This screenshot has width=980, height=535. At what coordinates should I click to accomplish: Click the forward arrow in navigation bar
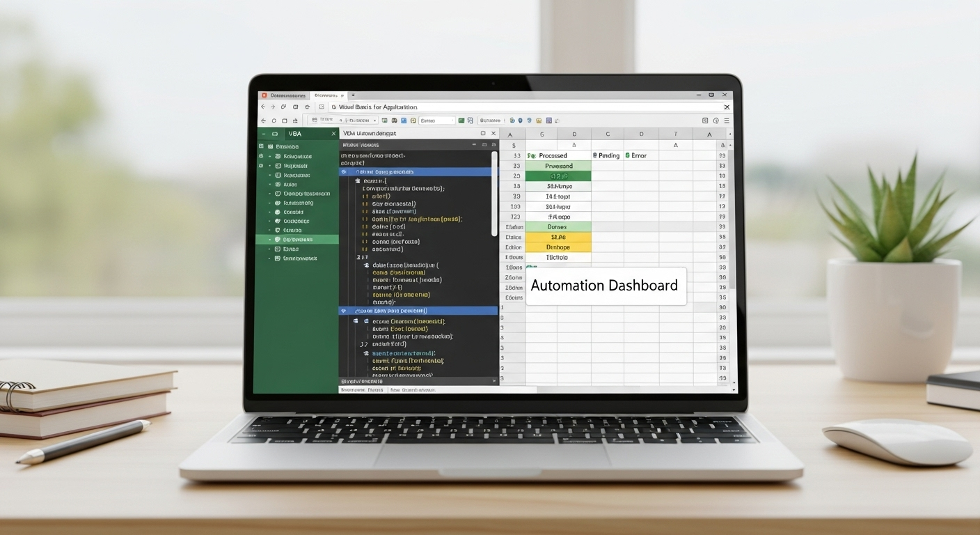click(273, 107)
